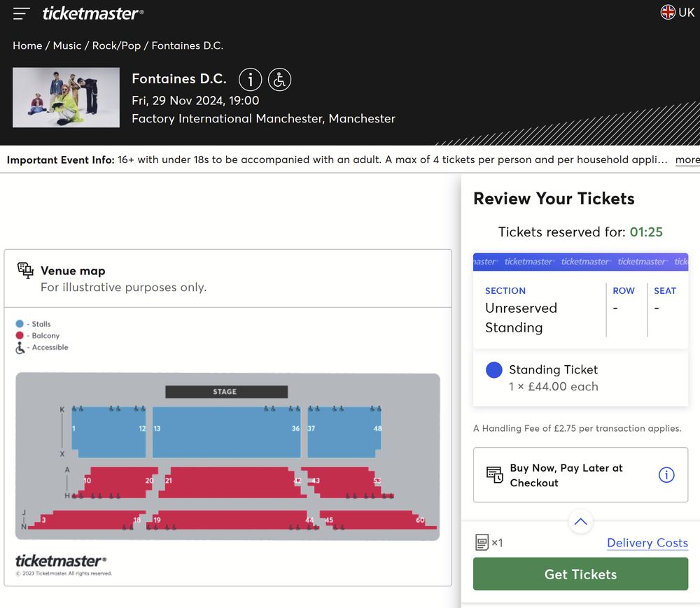
Task: Select the blue Standing Ticket indicator dot
Action: click(494, 369)
